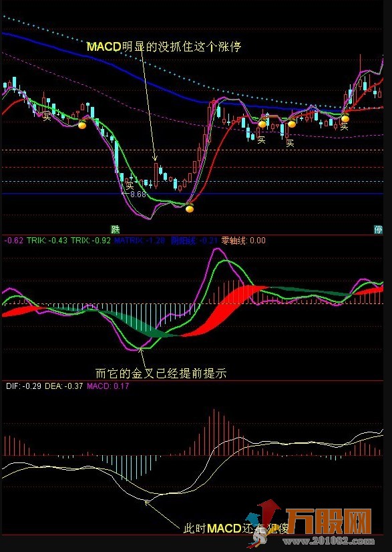Click the first gold ball signal on the left
This screenshot has width=392, height=552.
coord(82,124)
